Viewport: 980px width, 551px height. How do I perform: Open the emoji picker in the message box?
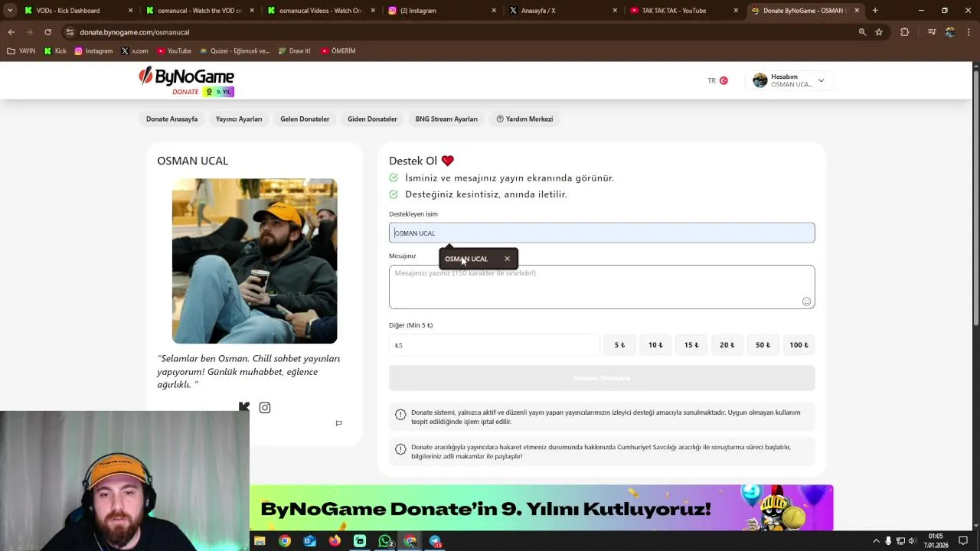806,302
